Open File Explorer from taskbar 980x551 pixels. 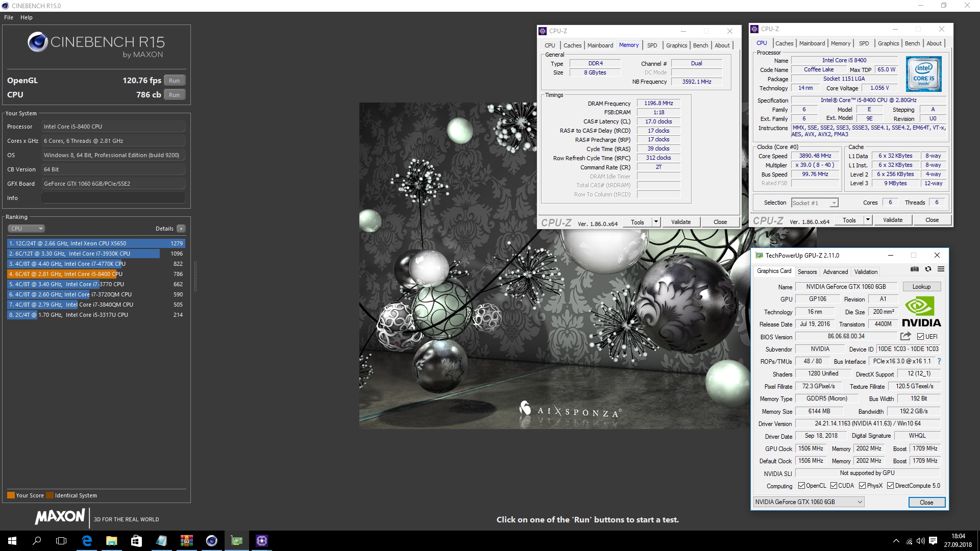111,541
